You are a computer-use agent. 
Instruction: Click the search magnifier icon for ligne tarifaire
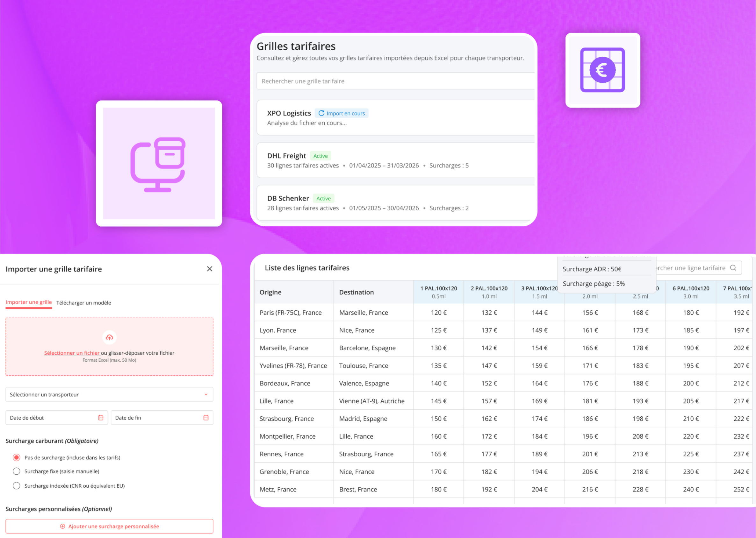tap(733, 268)
